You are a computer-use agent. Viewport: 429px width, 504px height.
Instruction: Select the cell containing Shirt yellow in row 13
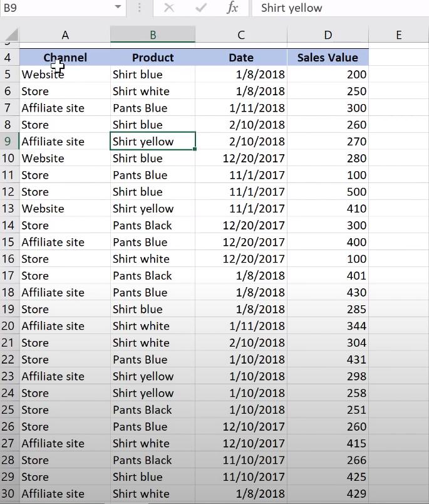153,208
